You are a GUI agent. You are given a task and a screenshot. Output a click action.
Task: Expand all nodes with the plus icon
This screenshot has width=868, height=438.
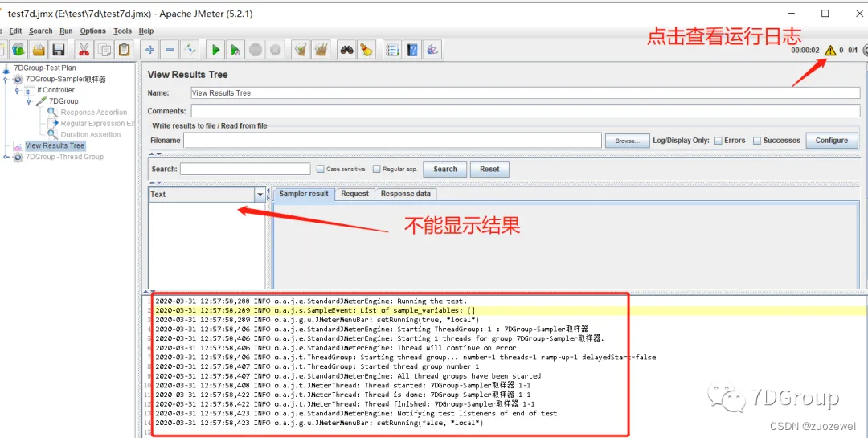(149, 50)
